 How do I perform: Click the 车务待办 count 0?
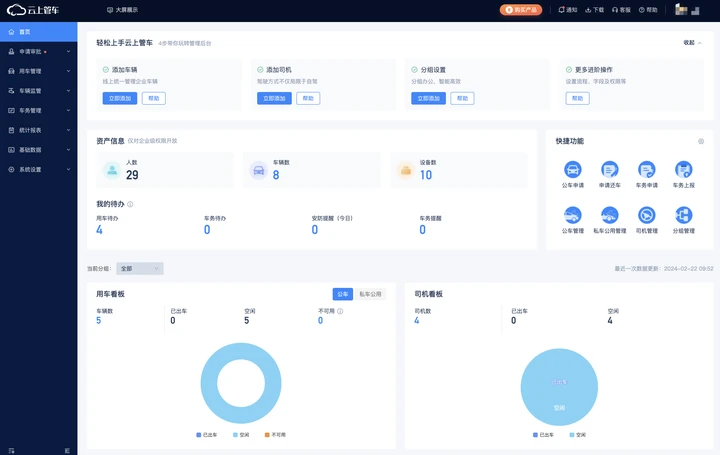(207, 230)
